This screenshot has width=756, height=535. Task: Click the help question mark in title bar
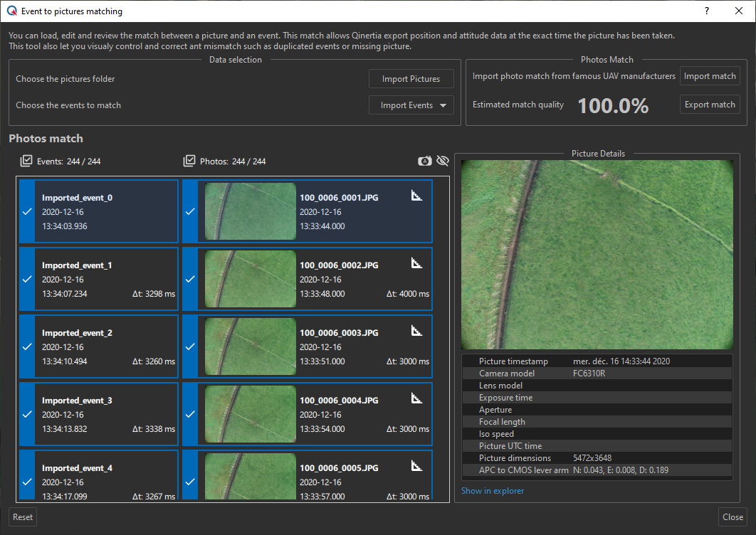pos(706,11)
